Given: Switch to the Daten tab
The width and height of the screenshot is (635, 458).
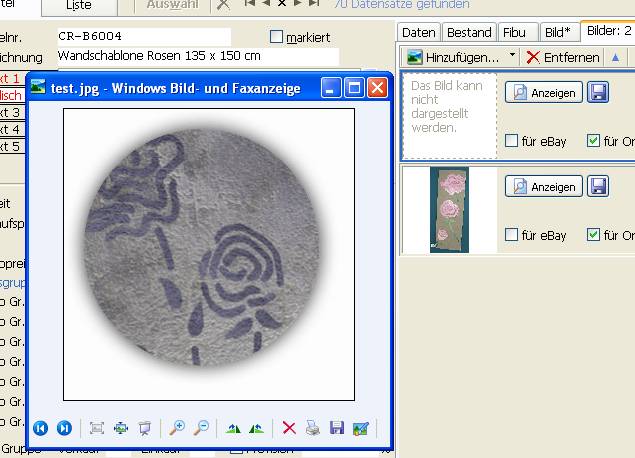Looking at the screenshot, I should [419, 32].
